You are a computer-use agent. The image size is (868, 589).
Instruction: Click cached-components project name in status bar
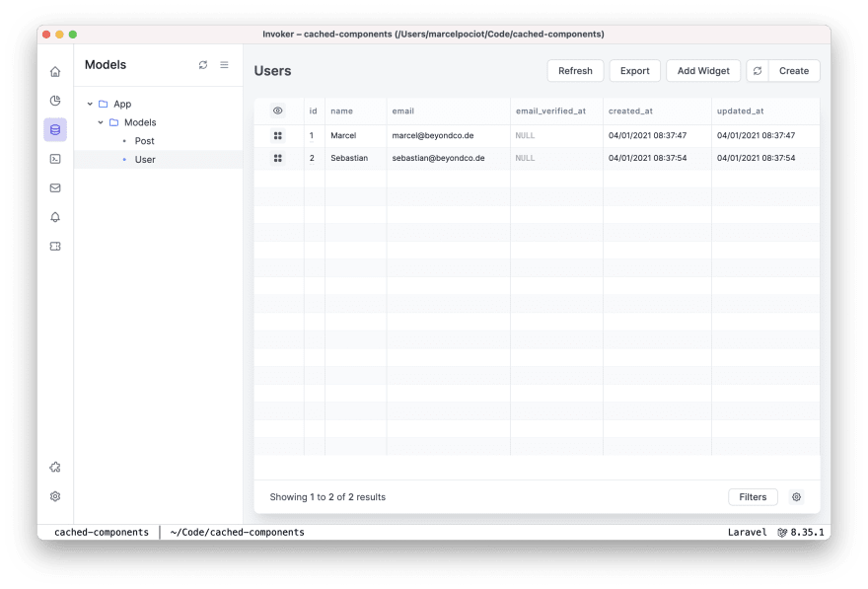(x=102, y=533)
